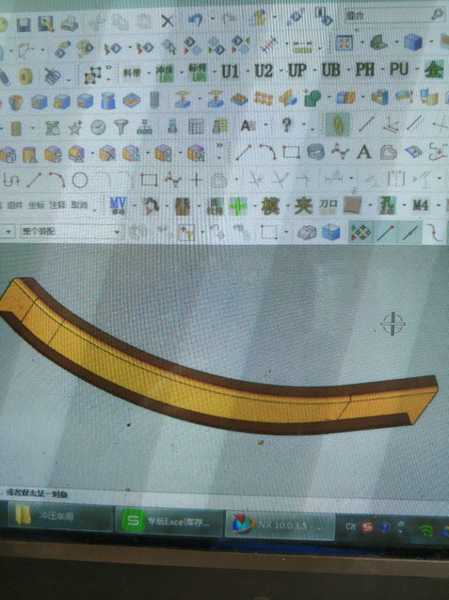The height and width of the screenshot is (600, 449).
Task: Select the Rectangle sketch tool icon
Action: pos(291,152)
